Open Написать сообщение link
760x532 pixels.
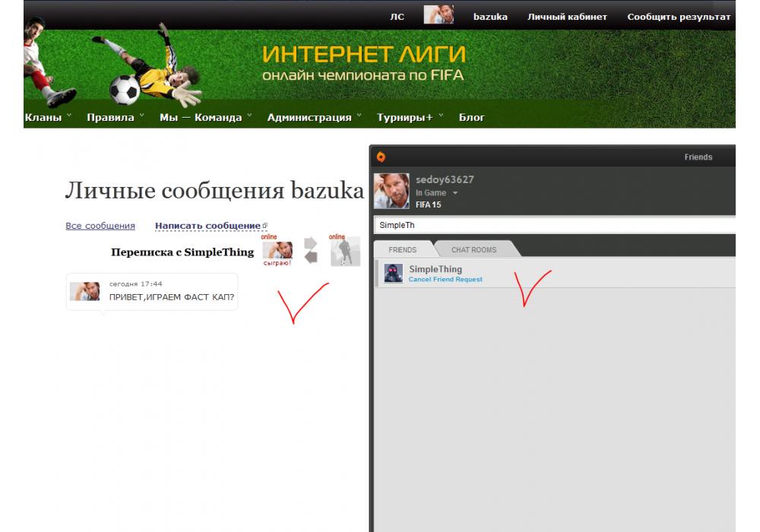coord(207,226)
